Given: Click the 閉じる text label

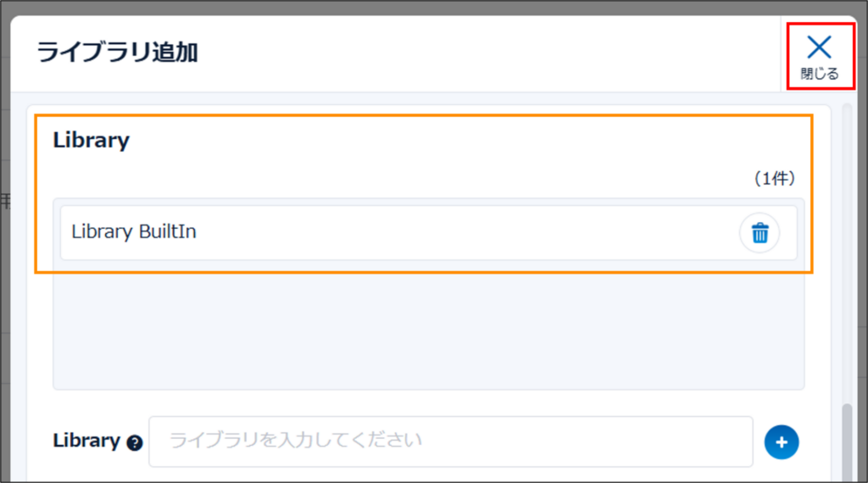Looking at the screenshot, I should (819, 75).
